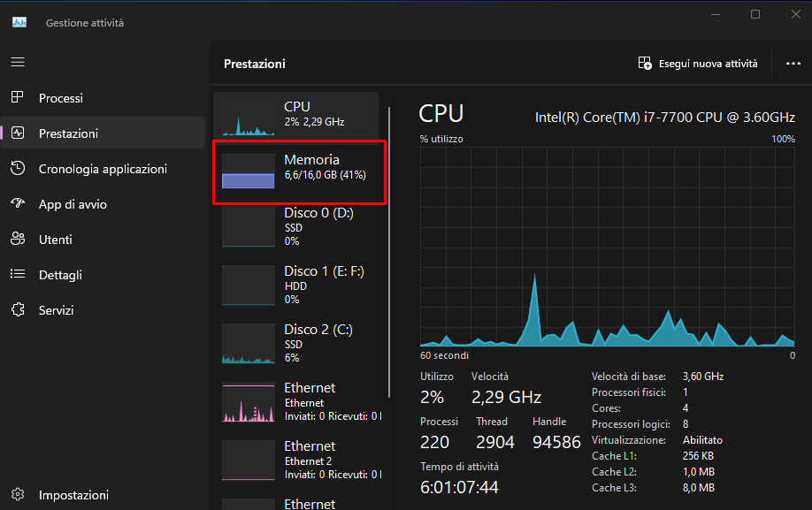Open App di avvio from the sidebar
Image resolution: width=812 pixels, height=510 pixels.
103,204
